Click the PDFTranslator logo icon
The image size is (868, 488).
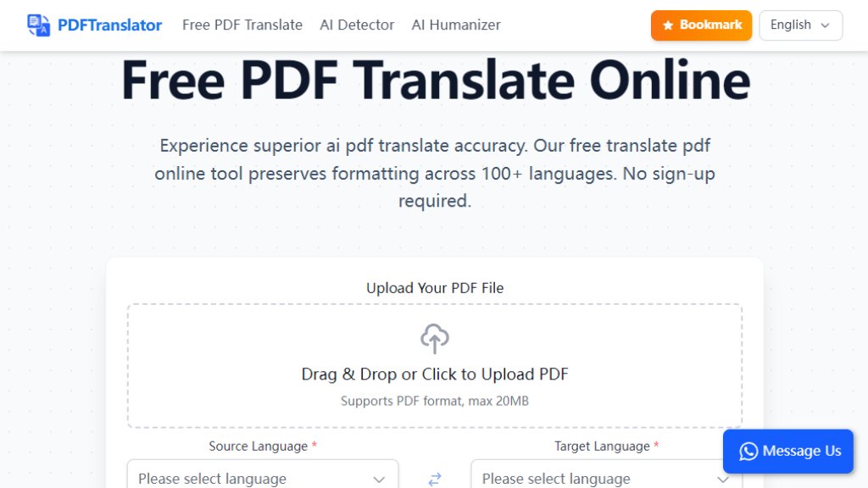click(38, 25)
